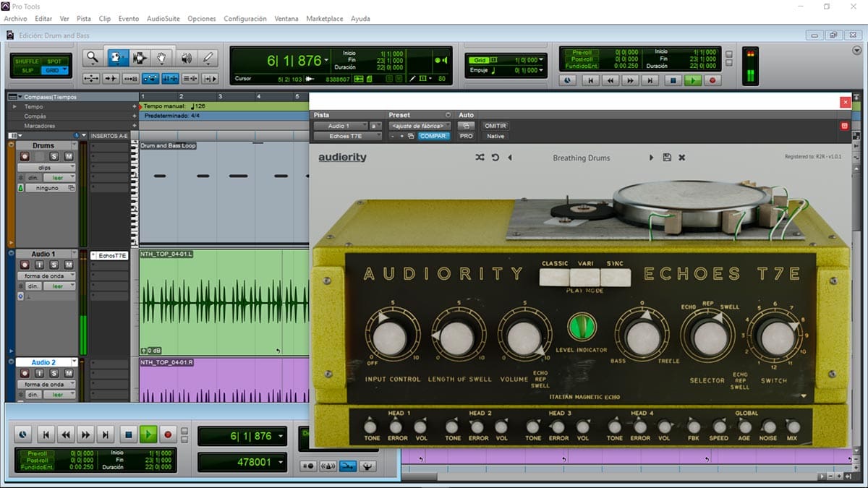Return to zero in top transport
The width and height of the screenshot is (868, 488).
pos(591,81)
